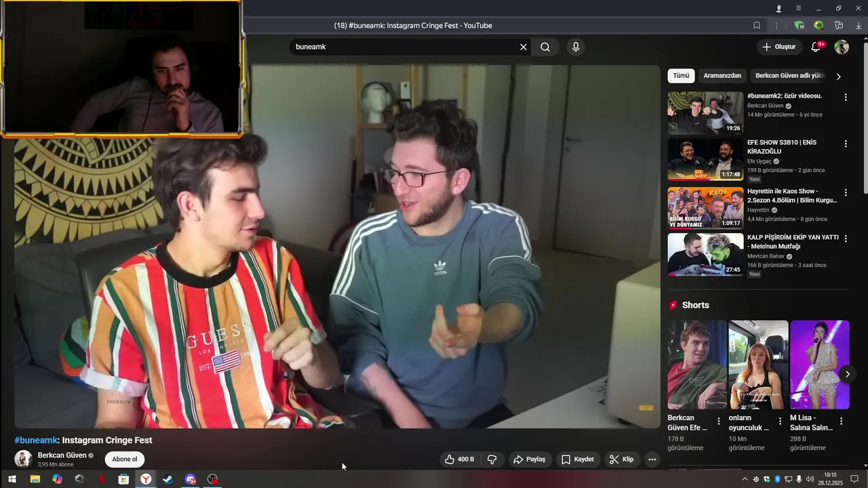Open Efe Uygaç channel name
The height and width of the screenshot is (488, 868).
[x=759, y=161]
